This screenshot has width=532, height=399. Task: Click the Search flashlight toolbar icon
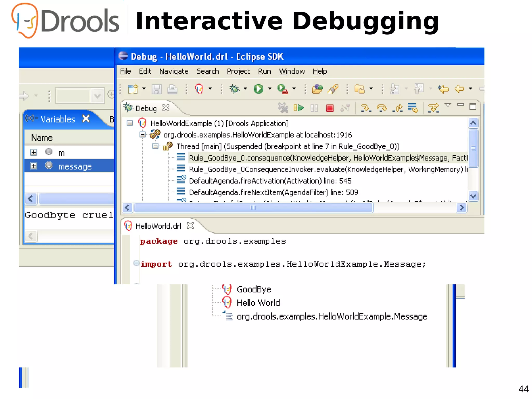tap(333, 89)
